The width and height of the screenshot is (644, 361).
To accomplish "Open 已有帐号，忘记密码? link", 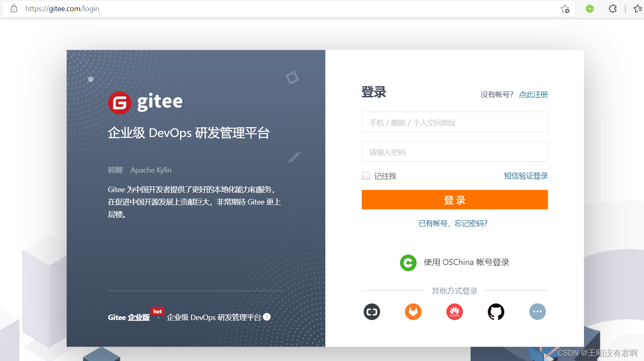I will tap(453, 224).
